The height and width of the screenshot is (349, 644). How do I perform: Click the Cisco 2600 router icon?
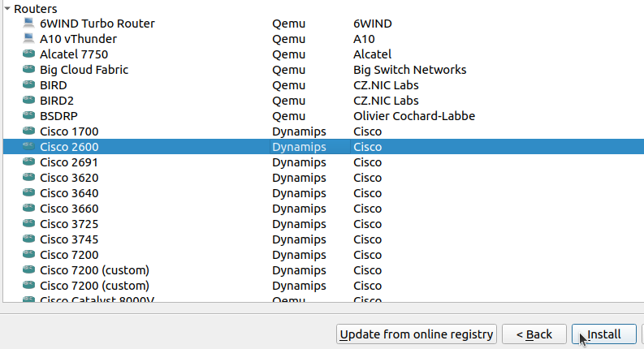(28, 146)
